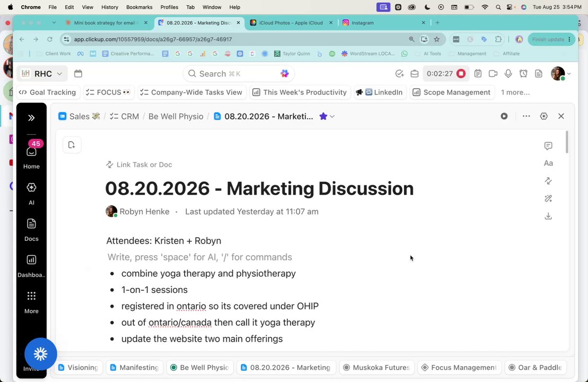Open the calendar icon next to RHC
588x382 pixels.
tap(78, 73)
